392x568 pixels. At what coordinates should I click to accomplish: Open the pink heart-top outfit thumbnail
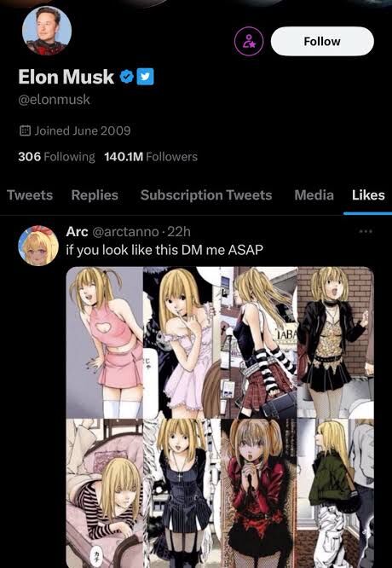[105, 343]
